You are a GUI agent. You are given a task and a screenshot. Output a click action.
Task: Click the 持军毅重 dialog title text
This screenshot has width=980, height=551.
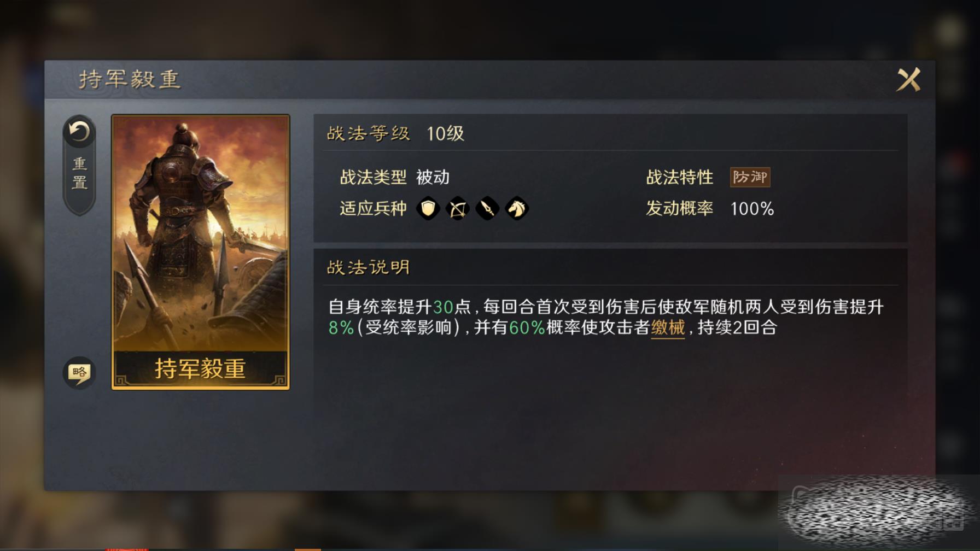click(x=130, y=79)
